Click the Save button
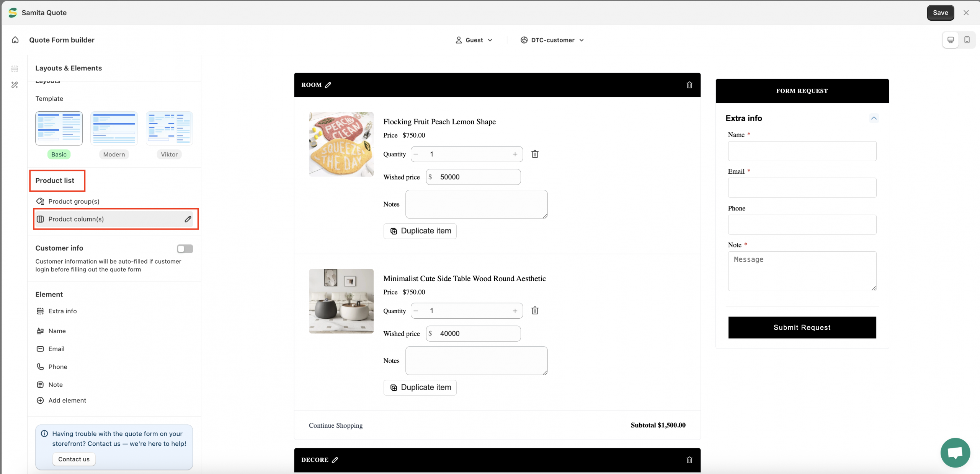The image size is (980, 474). click(x=940, y=13)
